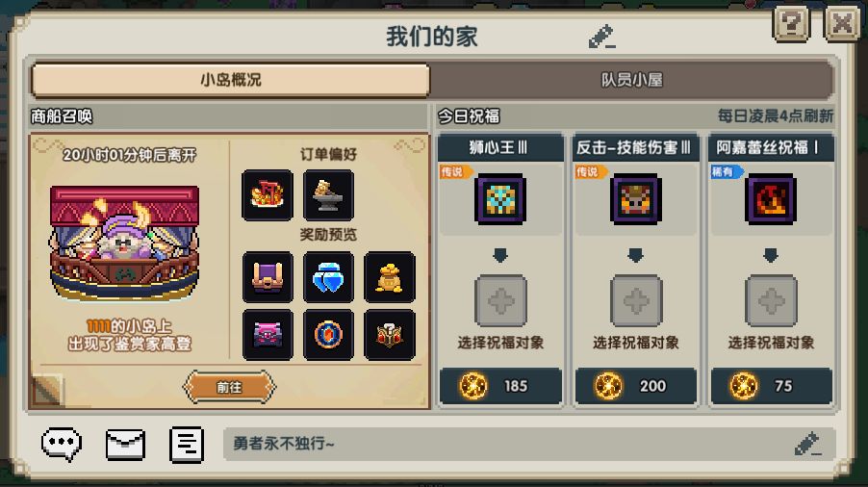Open the mail envelope icon

tap(125, 445)
